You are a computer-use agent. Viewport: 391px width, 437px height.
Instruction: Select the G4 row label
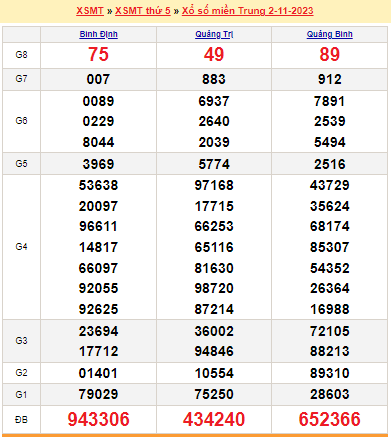click(x=21, y=247)
